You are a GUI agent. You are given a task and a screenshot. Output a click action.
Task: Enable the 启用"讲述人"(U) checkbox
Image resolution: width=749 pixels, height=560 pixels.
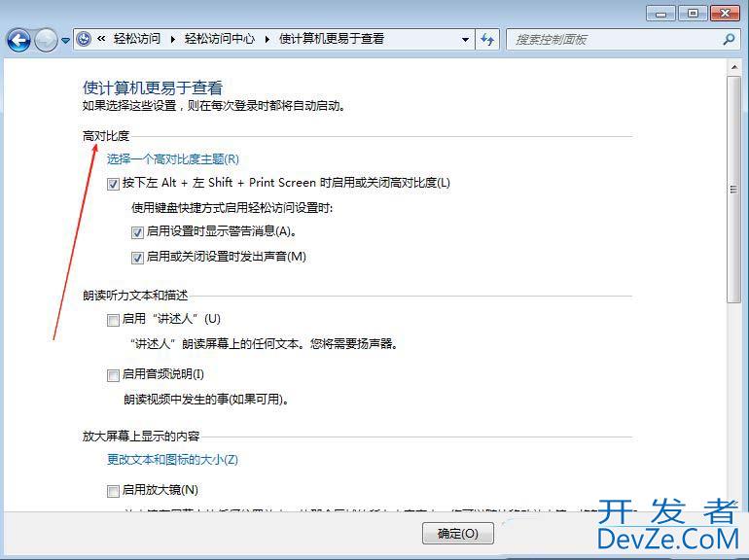(x=113, y=320)
